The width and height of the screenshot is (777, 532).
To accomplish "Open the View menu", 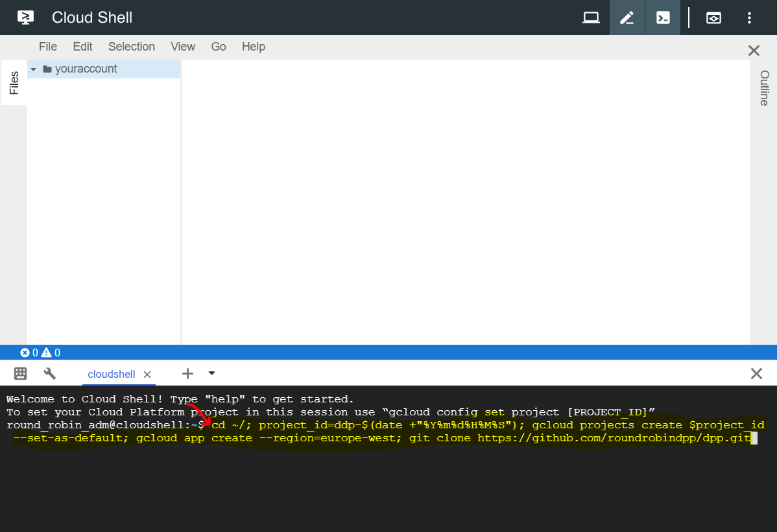I will pyautogui.click(x=183, y=47).
